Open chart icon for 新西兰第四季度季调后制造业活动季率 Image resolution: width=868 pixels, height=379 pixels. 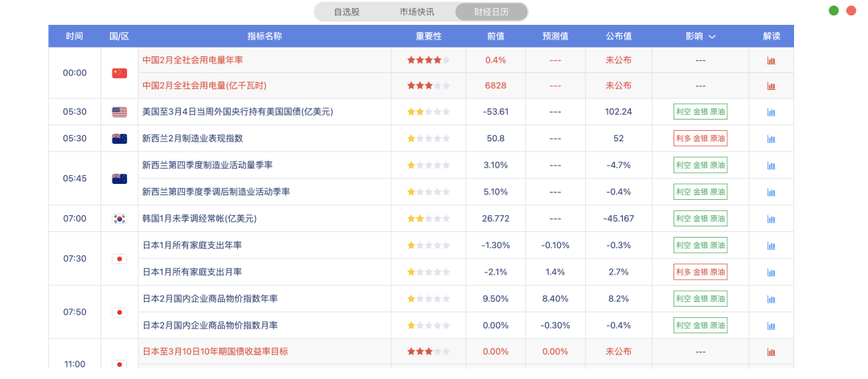tap(771, 192)
